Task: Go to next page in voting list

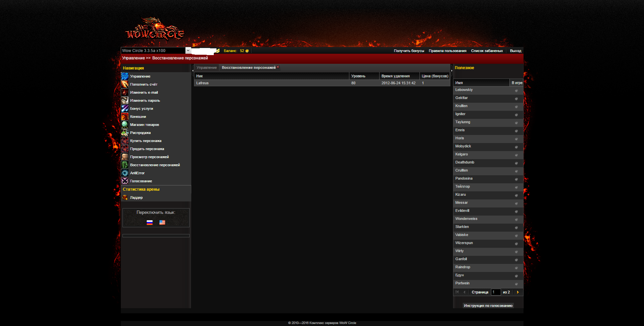Action: [x=518, y=292]
